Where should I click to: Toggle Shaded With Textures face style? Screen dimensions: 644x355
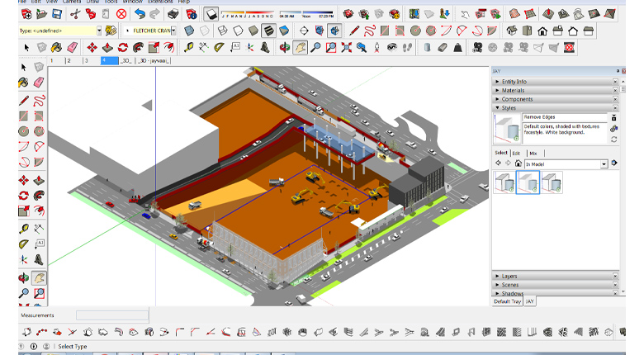coord(269,31)
